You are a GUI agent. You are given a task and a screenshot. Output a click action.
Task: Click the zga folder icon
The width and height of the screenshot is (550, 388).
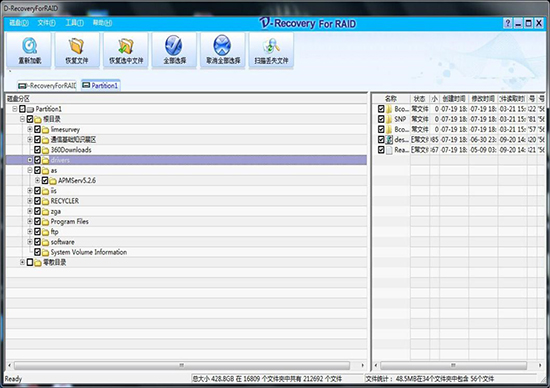pyautogui.click(x=46, y=212)
